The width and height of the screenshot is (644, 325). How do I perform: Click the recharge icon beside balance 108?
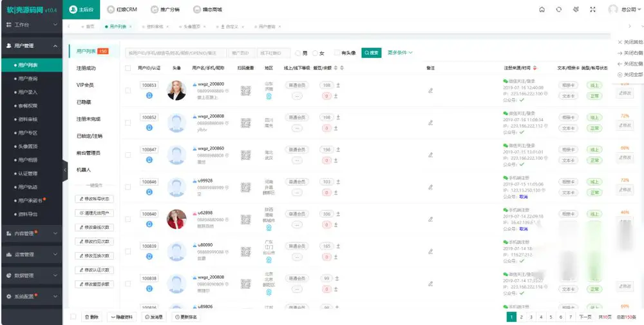[338, 85]
